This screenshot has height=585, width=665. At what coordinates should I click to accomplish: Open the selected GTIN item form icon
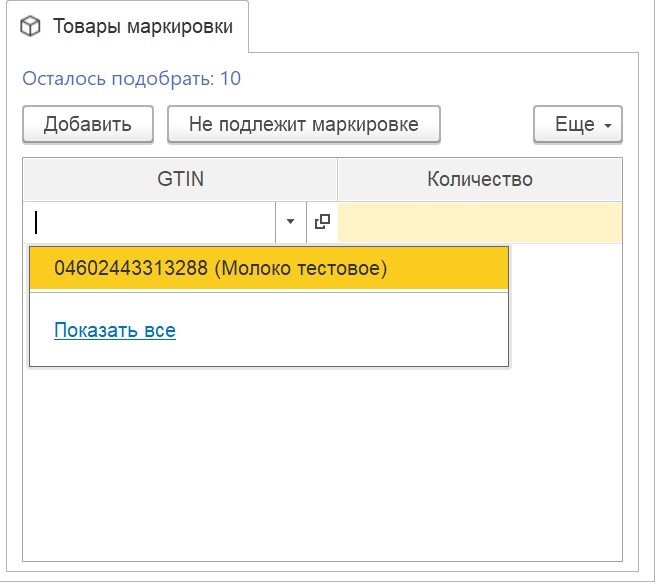tap(322, 221)
